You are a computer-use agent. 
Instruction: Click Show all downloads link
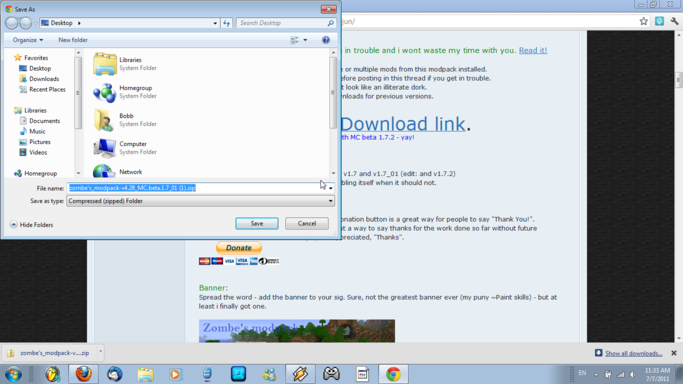633,353
